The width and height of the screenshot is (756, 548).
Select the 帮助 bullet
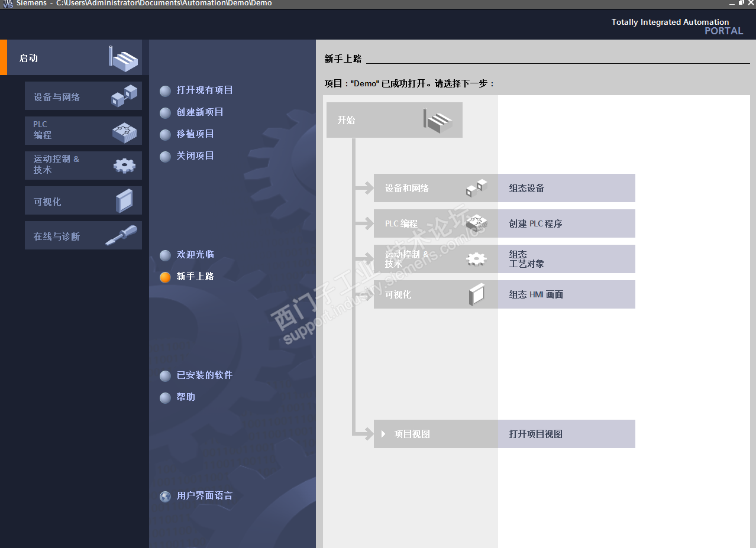166,398
